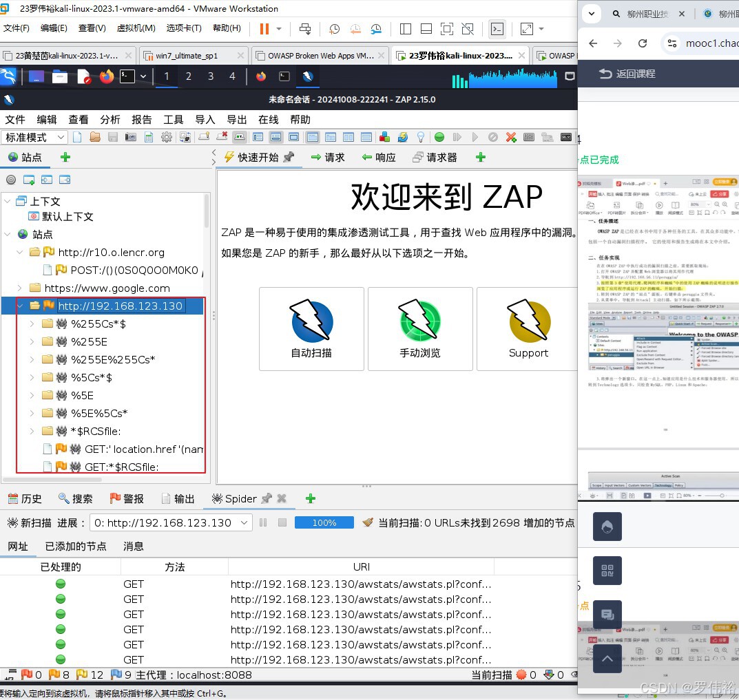Click the Step forward icon in ZAP toolbar
This screenshot has width=739, height=700.
click(457, 137)
